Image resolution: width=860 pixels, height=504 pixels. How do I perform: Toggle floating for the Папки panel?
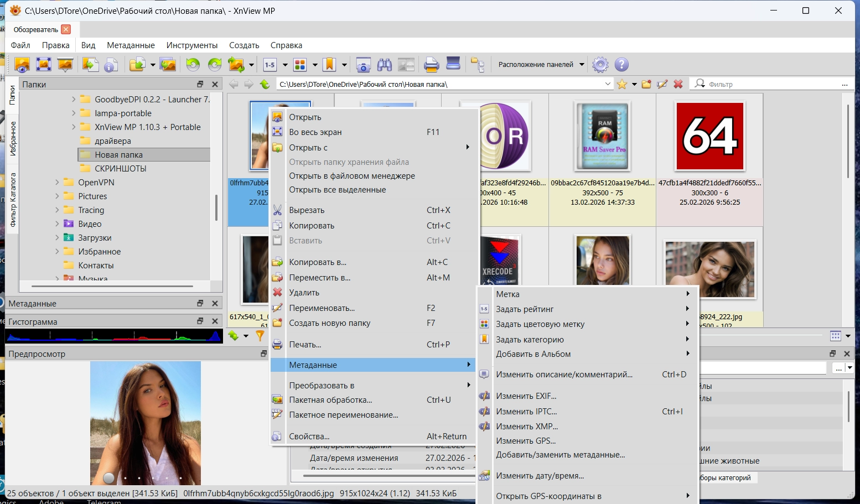coord(200,84)
